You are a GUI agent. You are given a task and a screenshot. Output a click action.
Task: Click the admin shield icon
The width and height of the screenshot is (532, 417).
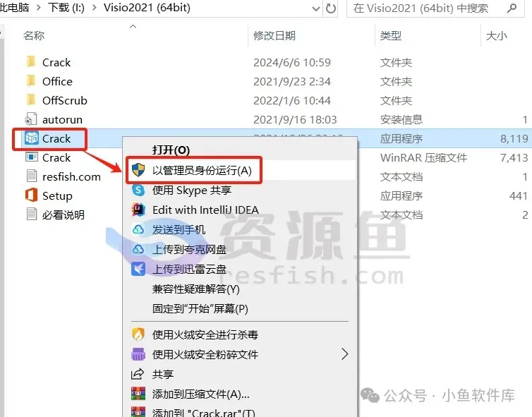[x=138, y=170]
